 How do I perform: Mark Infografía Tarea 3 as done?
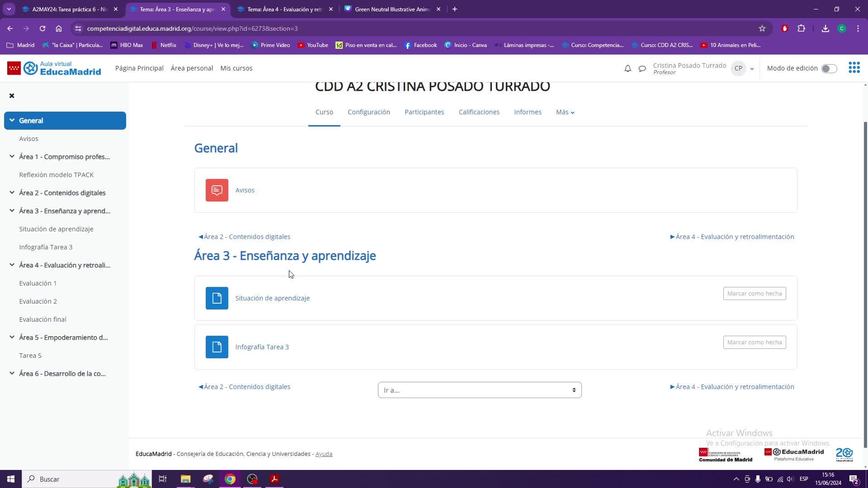[x=754, y=343]
